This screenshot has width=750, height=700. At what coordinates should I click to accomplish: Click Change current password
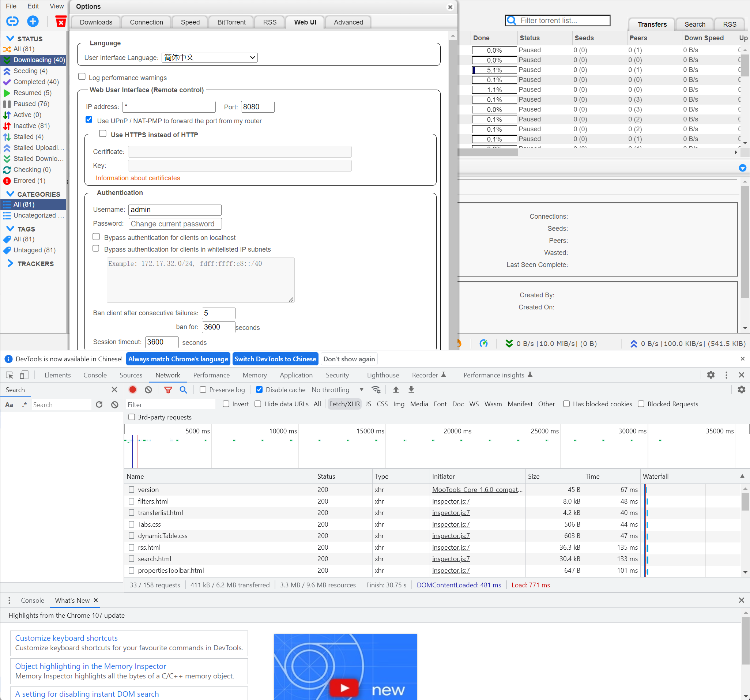[175, 223]
